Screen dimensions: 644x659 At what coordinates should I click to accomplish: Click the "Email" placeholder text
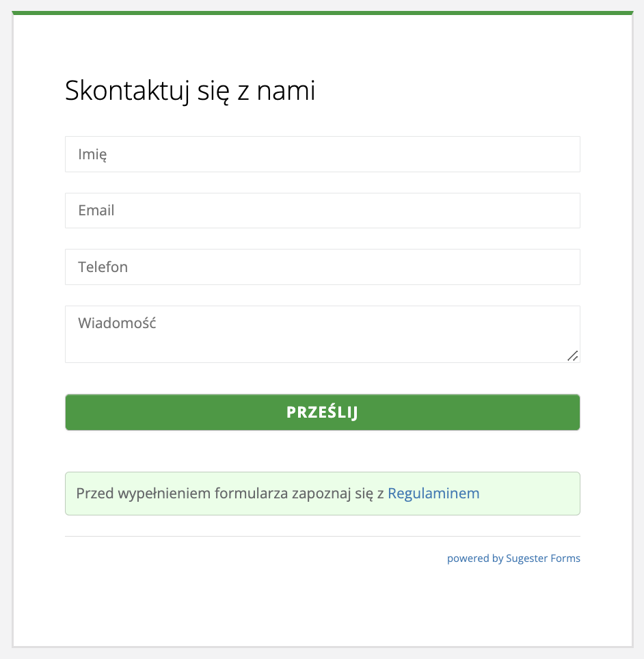pos(96,211)
